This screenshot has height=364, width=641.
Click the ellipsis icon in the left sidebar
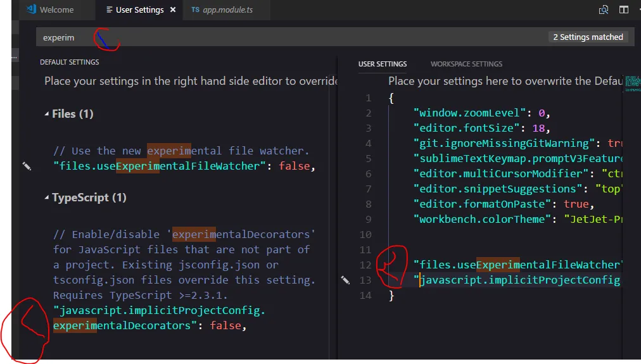[x=15, y=57]
